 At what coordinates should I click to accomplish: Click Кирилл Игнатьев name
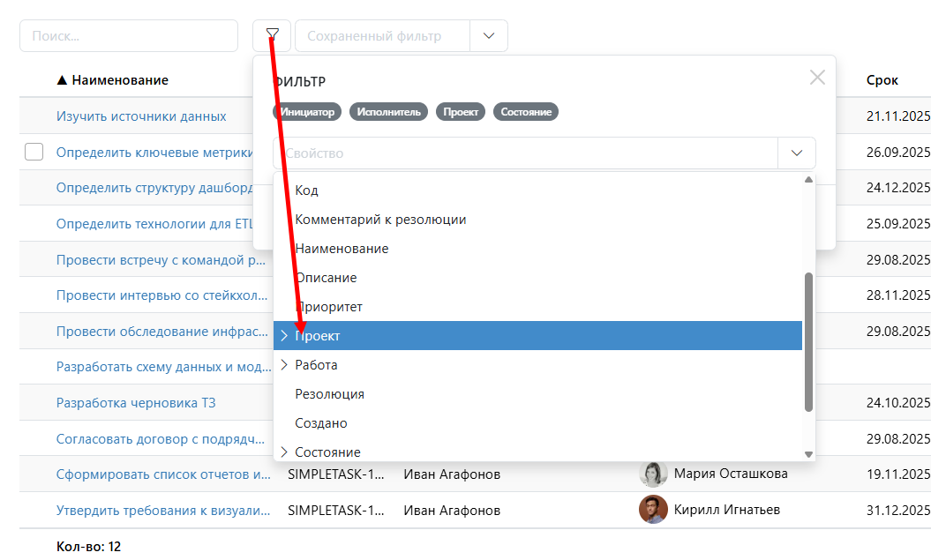click(727, 510)
